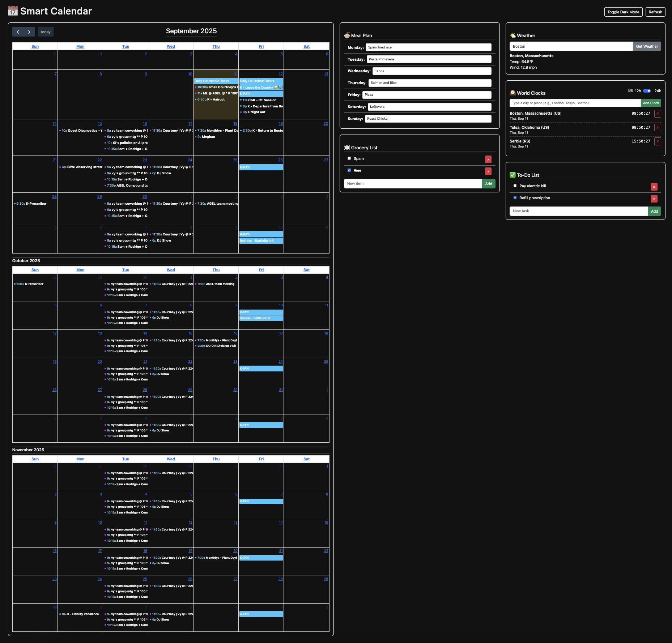This screenshot has width=672, height=643.
Task: Jump to today in the calendar
Action: (x=46, y=32)
